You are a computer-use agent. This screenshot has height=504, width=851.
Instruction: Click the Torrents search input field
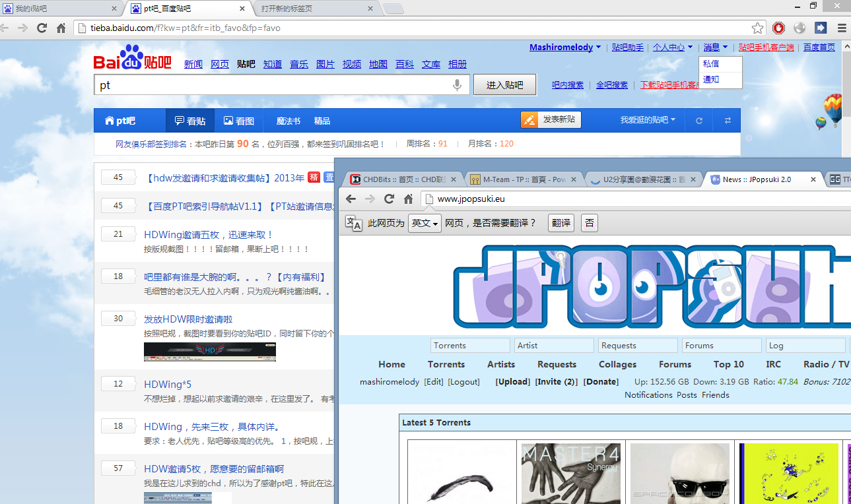tap(471, 346)
